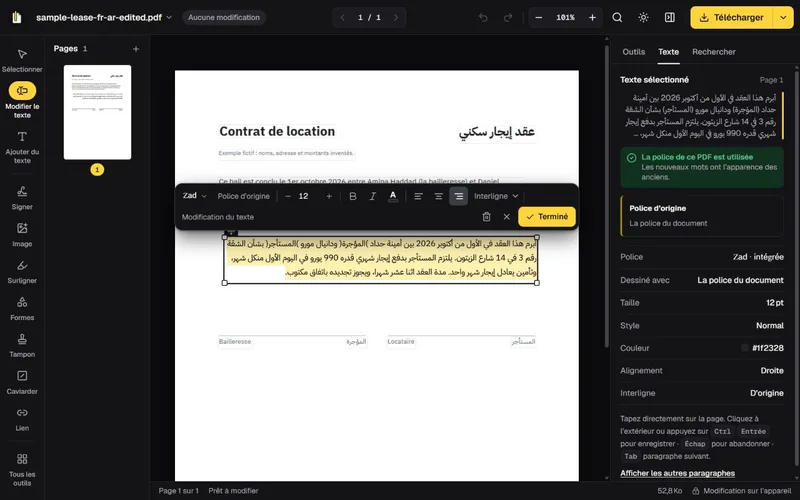Click the Contrat de location heading
This screenshot has width=800, height=500.
click(x=277, y=132)
